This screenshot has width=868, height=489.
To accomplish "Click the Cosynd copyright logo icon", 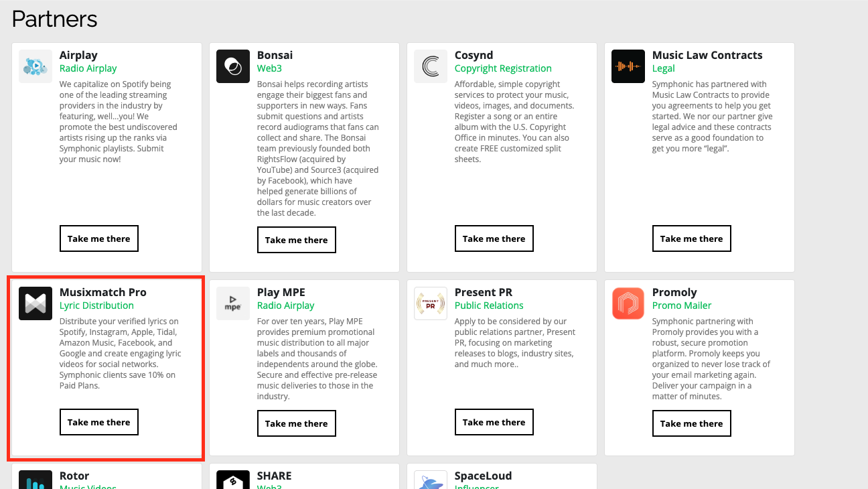I will [x=431, y=66].
